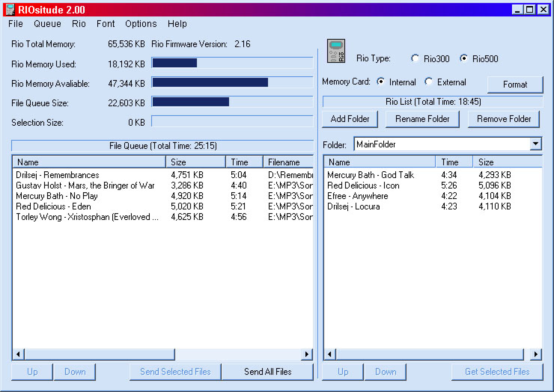Minimize the RIOsitude window
The width and height of the screenshot is (554, 392).
pos(517,10)
